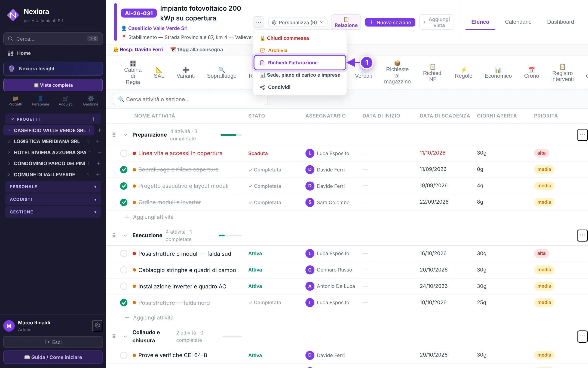Open the Acquisti sidebar icon
The image size is (588, 368).
tap(66, 101)
